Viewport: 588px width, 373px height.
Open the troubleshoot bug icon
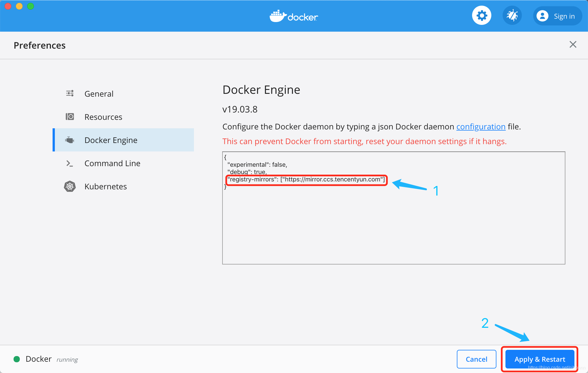coord(512,16)
